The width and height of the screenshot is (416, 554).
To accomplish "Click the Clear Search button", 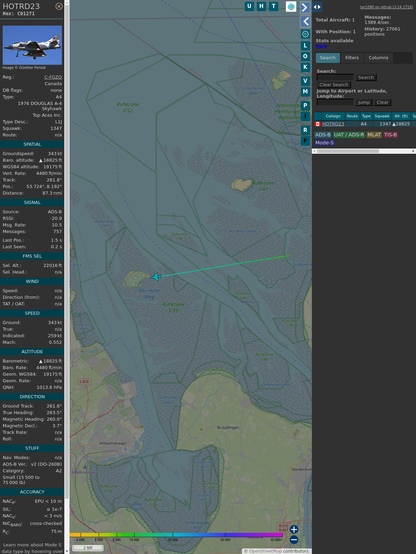I will click(x=334, y=84).
